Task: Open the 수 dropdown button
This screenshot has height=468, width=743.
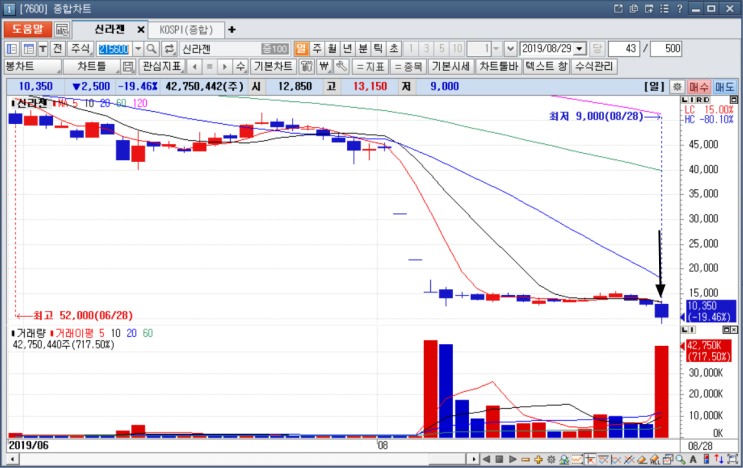Action: (x=240, y=67)
